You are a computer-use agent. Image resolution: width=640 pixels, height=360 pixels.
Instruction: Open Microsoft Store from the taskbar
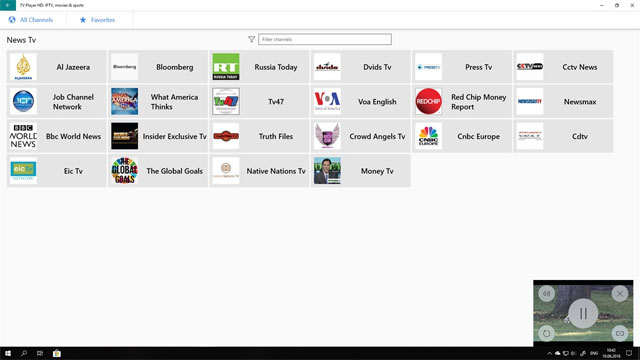tap(57, 353)
